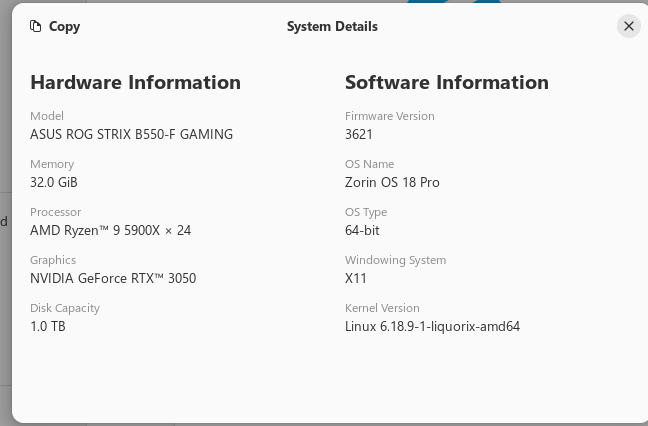Click the NVIDIA GeForce RTX 3050 graphics value
This screenshot has height=426, width=648.
tap(113, 278)
